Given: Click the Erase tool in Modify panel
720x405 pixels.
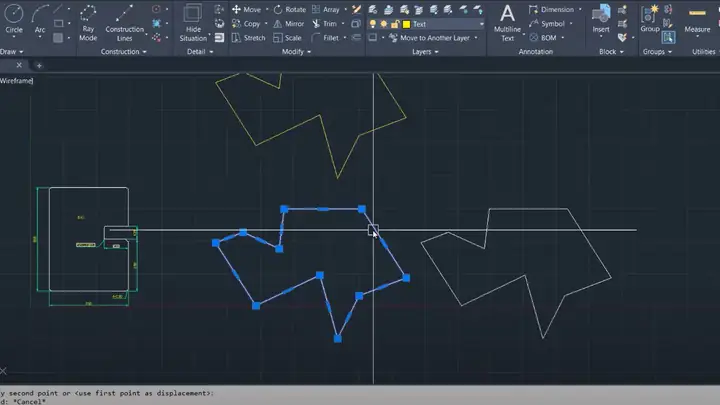Looking at the screenshot, I should click(x=356, y=9).
